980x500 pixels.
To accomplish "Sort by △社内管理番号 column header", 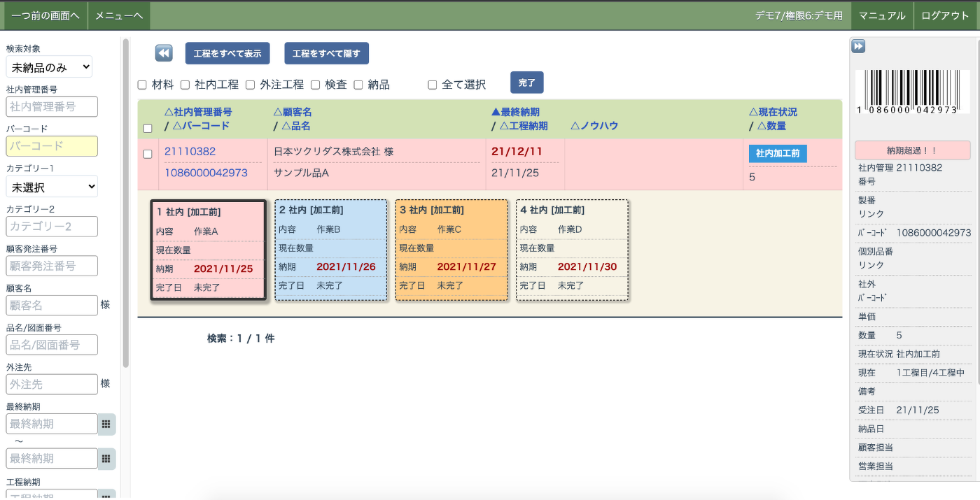I will (x=198, y=112).
